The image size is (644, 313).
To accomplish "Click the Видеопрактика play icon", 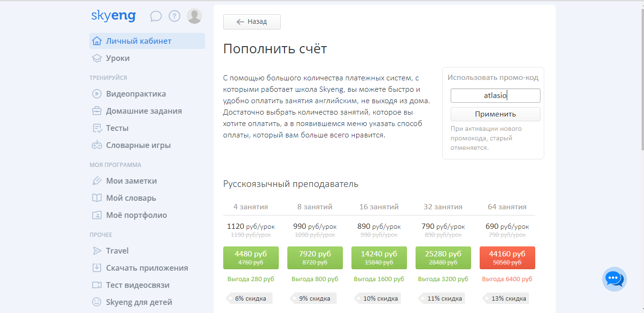I will [x=97, y=94].
